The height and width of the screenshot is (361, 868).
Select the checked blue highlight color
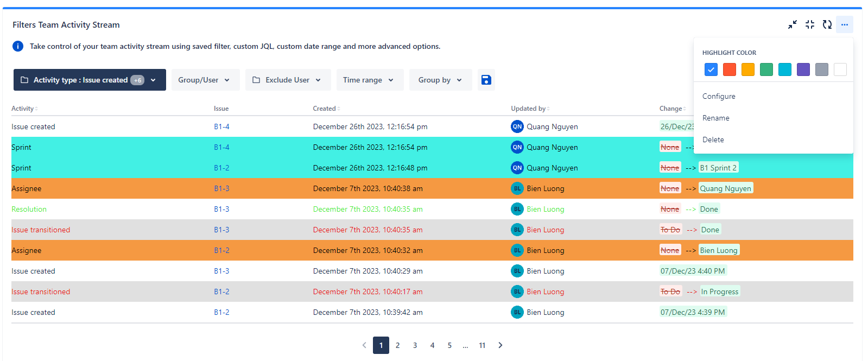[x=711, y=69]
